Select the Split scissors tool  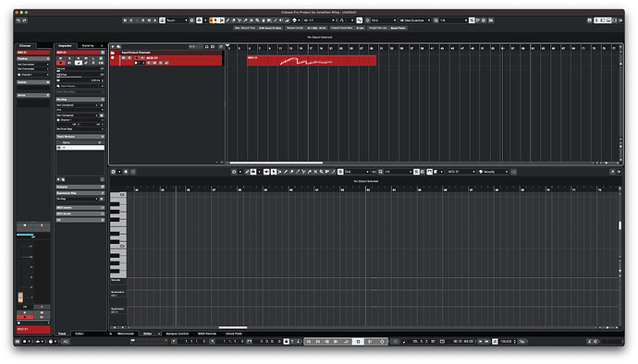point(239,20)
